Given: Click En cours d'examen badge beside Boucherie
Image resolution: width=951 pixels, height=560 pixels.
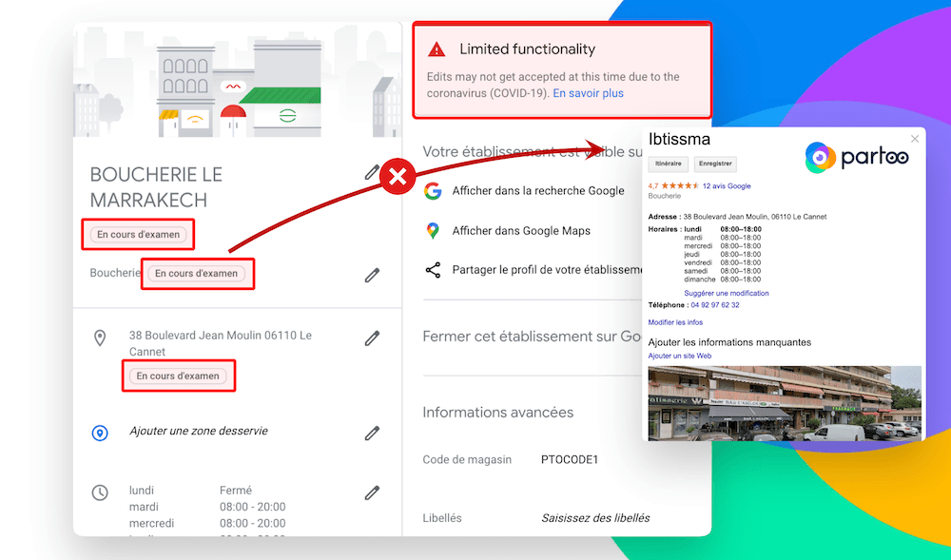Looking at the screenshot, I should [x=196, y=273].
